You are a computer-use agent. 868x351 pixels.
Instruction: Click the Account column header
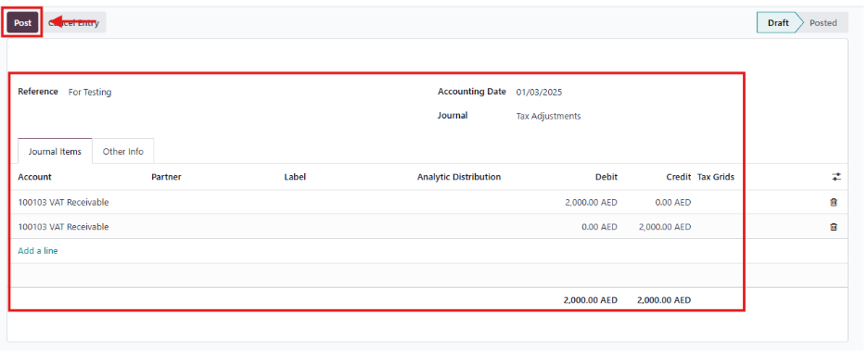click(34, 177)
